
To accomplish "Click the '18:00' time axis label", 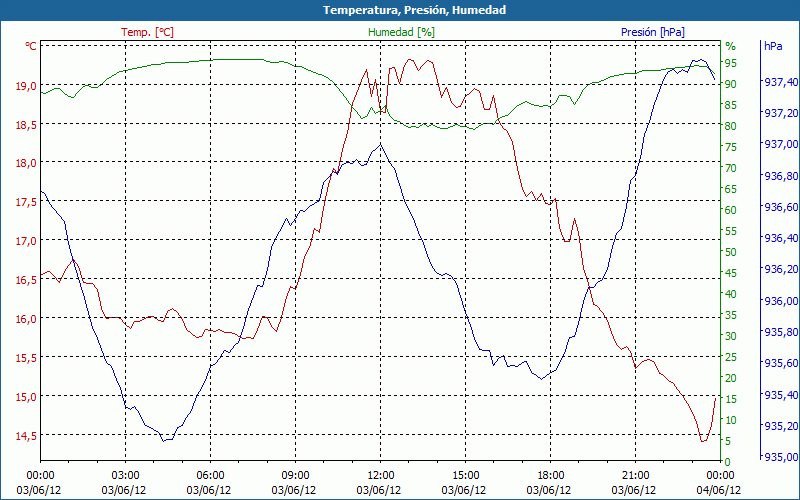I will (551, 476).
